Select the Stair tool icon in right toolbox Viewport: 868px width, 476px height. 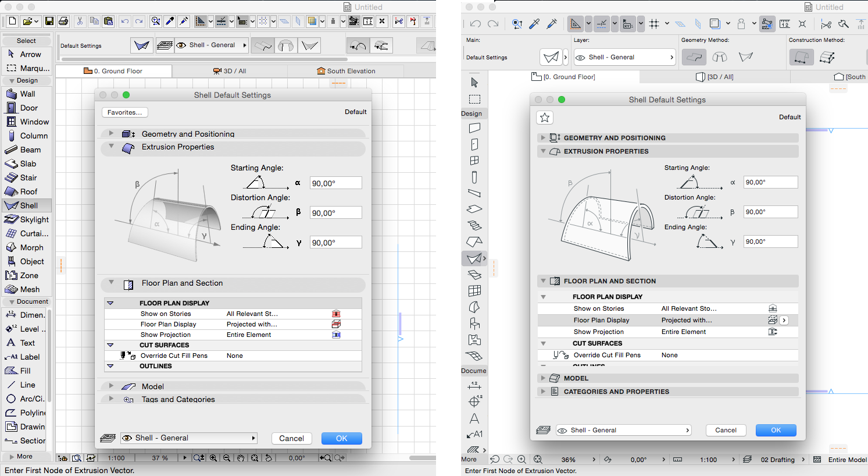pyautogui.click(x=474, y=225)
